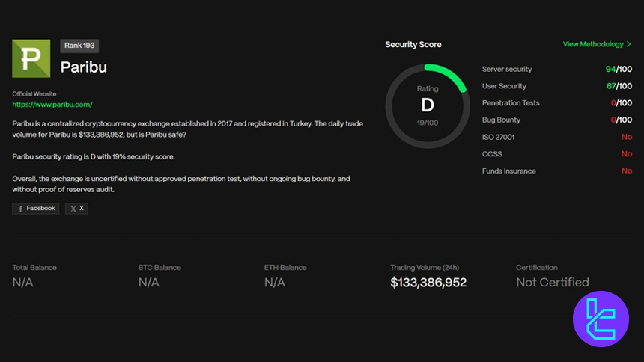
Task: Click the Funds Insurance status row
Action: click(556, 171)
